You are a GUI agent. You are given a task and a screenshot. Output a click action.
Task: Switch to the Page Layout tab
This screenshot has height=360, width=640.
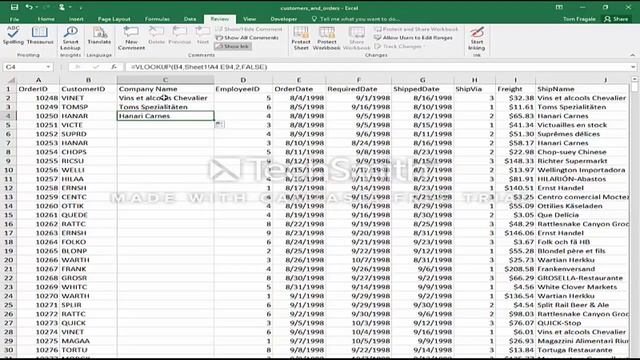(x=114, y=19)
